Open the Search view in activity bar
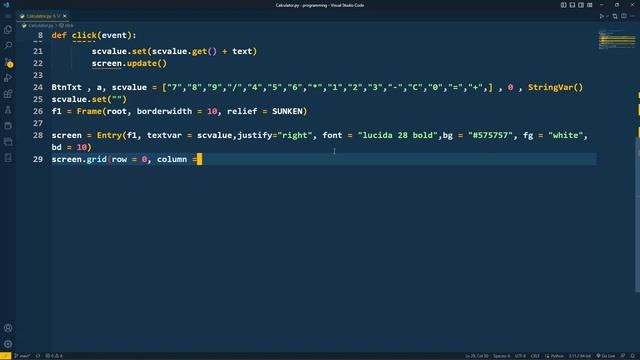The height and width of the screenshot is (360, 640). pyautogui.click(x=8, y=45)
